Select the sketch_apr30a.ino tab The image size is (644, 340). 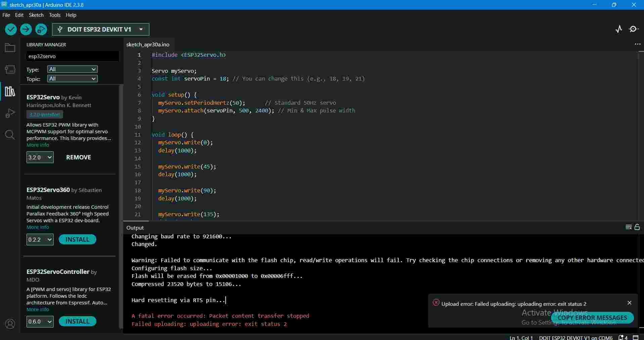148,44
